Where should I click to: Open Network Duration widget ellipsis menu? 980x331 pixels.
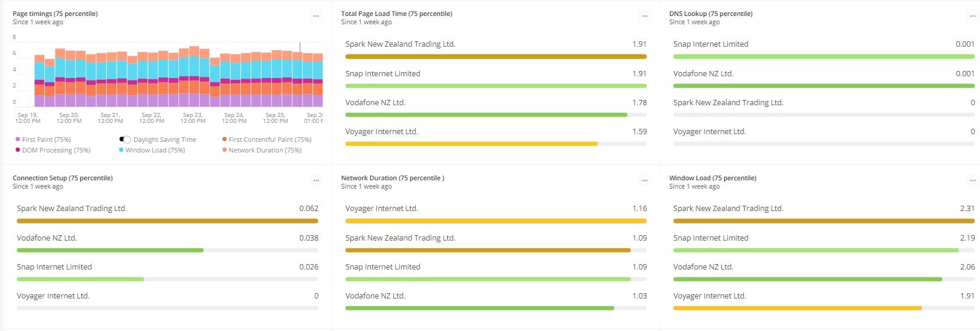[644, 181]
